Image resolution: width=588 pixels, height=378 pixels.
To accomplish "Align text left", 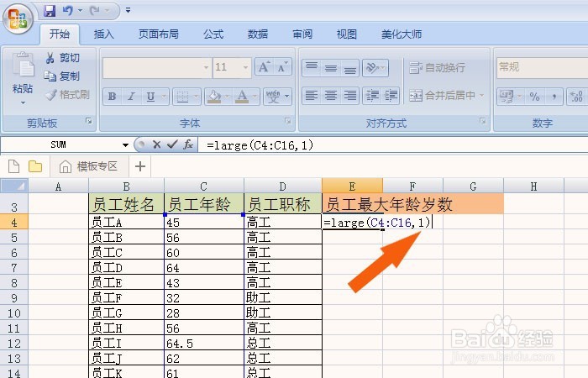I will coord(312,95).
